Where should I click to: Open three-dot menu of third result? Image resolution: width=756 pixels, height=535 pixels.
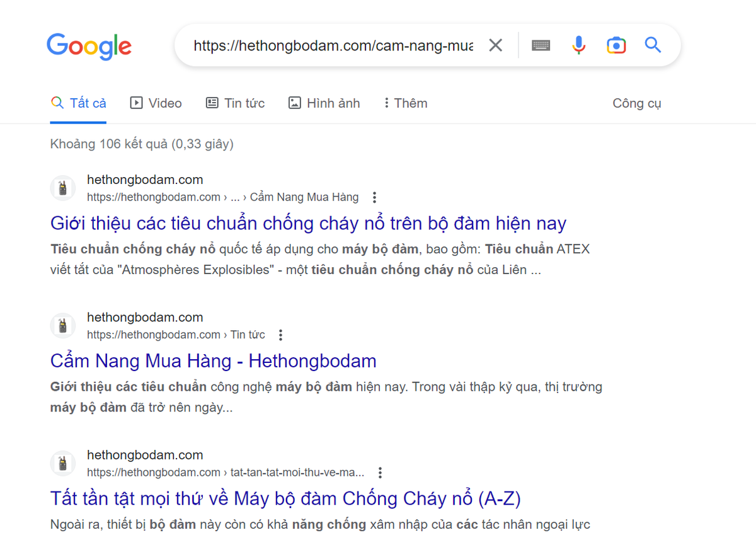tap(380, 473)
